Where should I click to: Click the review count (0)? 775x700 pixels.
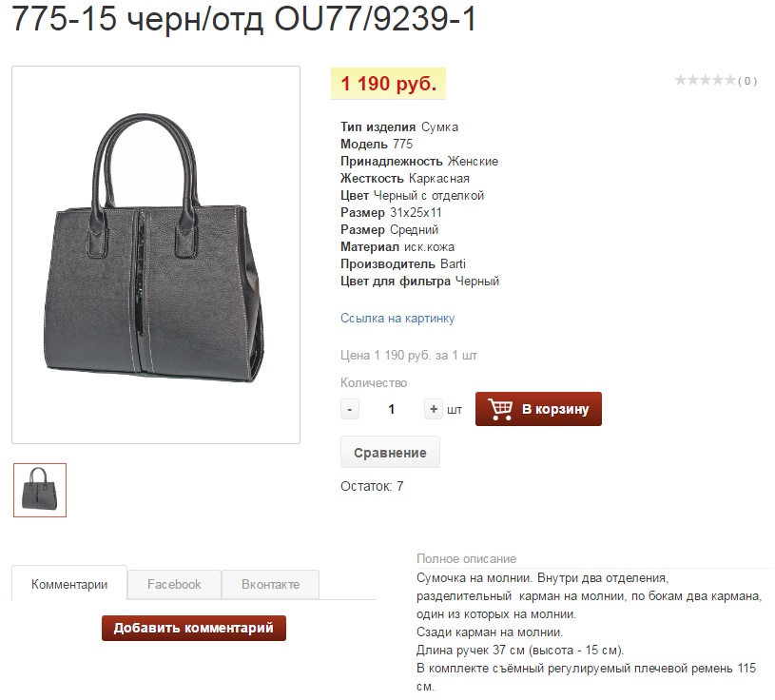tap(747, 81)
